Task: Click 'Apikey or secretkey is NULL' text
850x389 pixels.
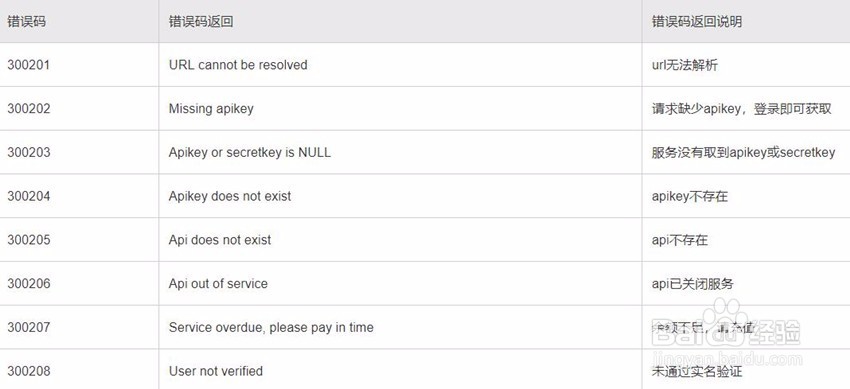Action: pyautogui.click(x=249, y=152)
